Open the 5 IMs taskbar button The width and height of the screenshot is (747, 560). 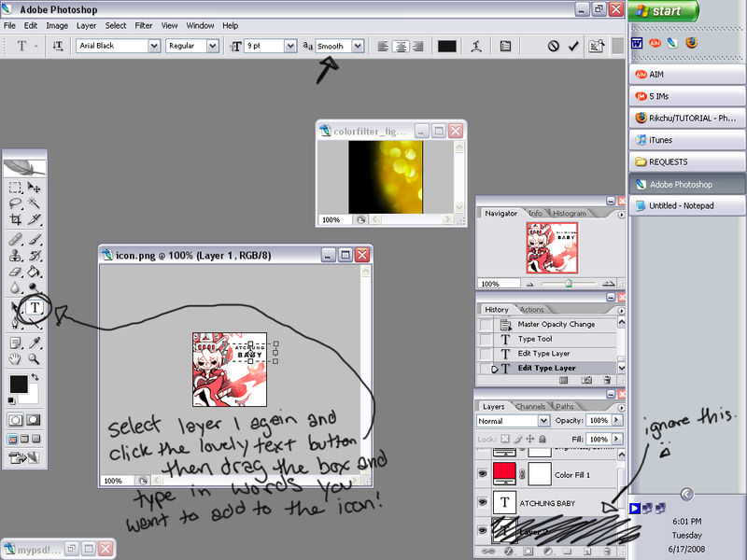coord(687,96)
